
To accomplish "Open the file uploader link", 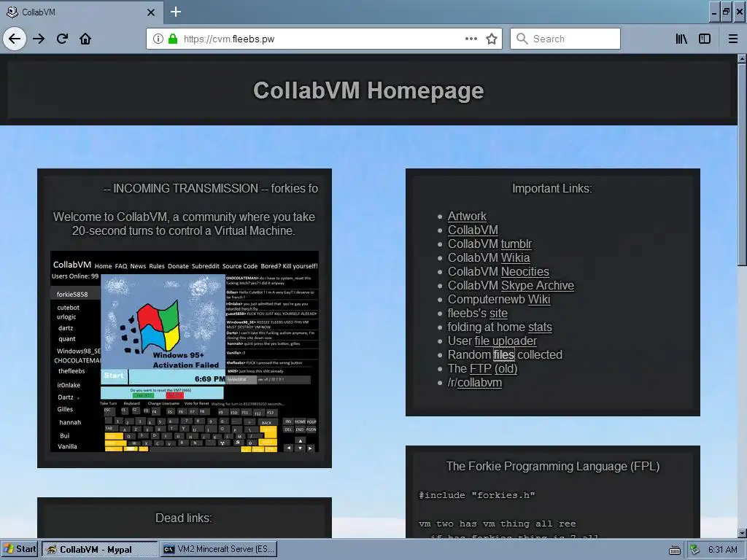I will pyautogui.click(x=506, y=341).
